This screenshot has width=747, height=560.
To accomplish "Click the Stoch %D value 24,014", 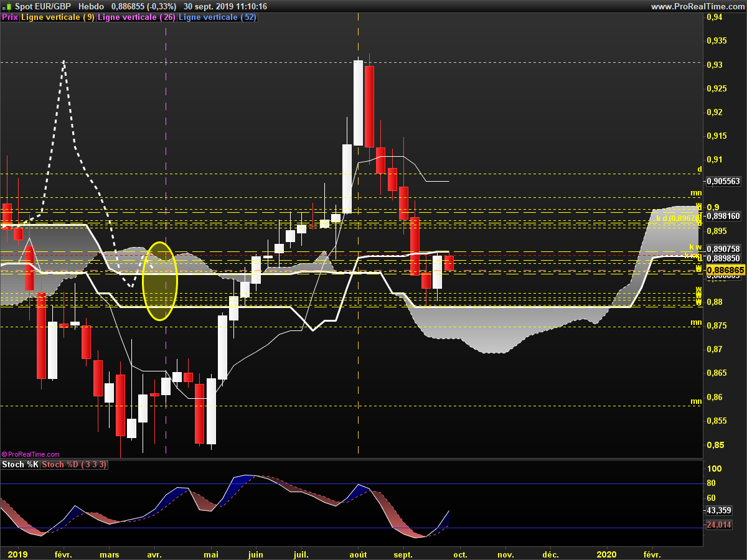I will coord(719,525).
